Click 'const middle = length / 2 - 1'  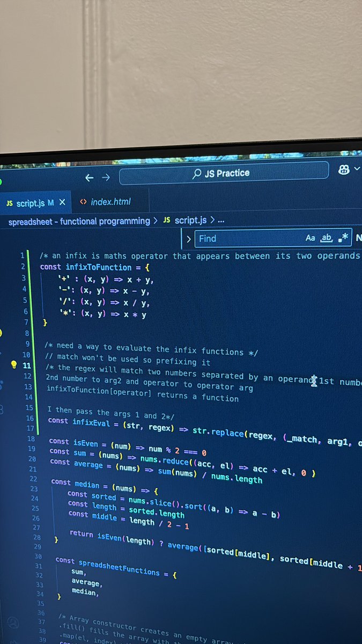129,521
